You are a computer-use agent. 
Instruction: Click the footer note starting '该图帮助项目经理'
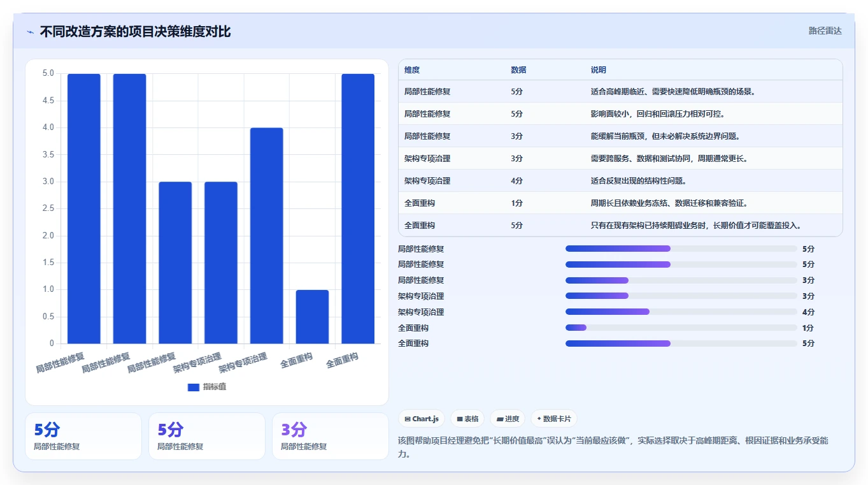(x=613, y=447)
